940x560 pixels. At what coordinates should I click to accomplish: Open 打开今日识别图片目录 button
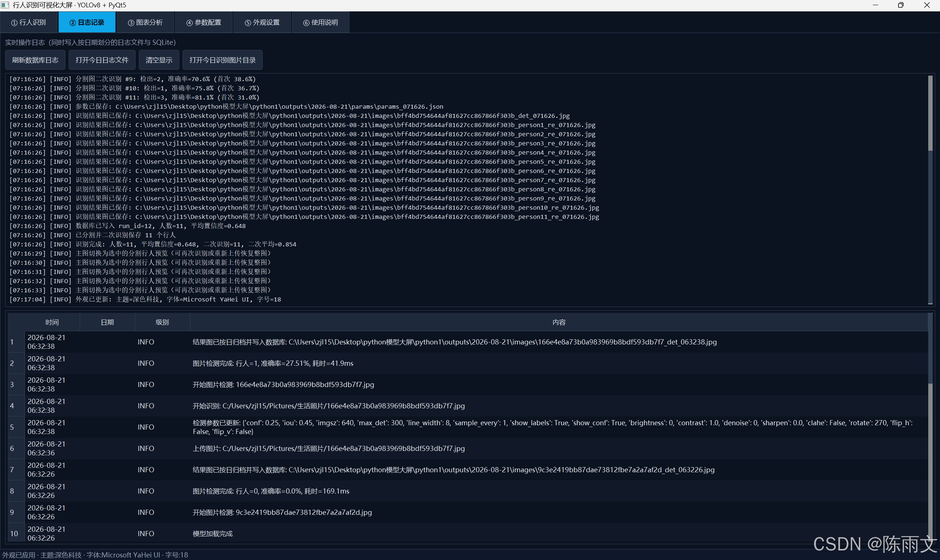222,60
